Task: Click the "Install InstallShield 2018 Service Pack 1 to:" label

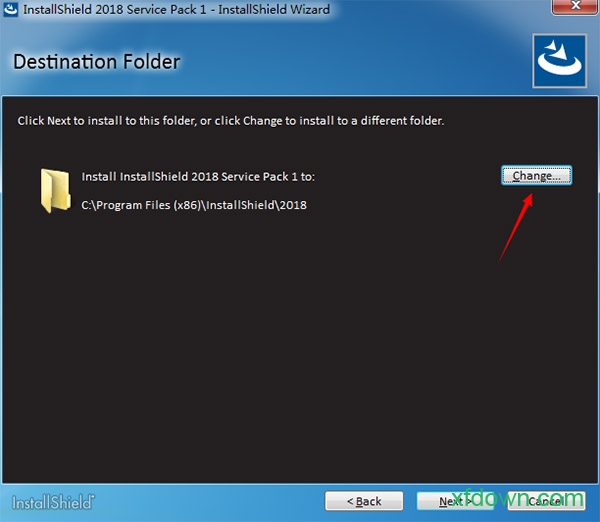Action: pos(198,176)
